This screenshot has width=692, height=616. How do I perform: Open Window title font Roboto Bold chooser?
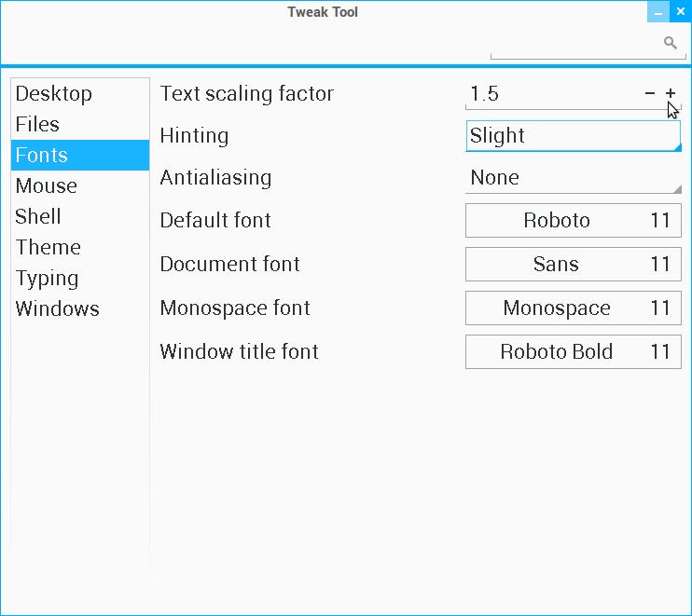click(573, 352)
